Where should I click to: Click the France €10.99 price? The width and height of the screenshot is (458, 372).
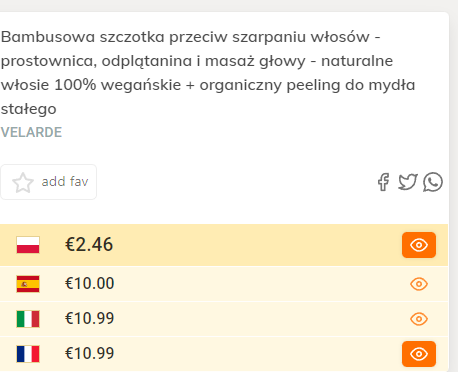90,353
